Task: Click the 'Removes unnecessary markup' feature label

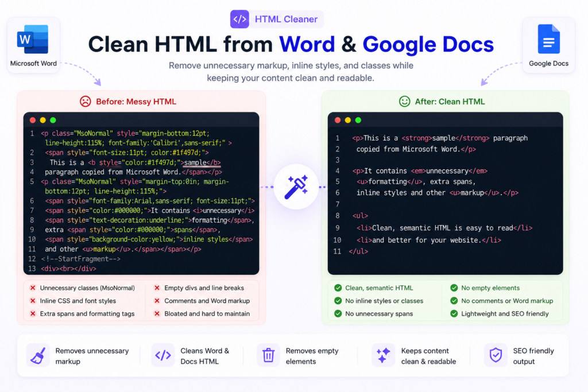Action: click(x=92, y=356)
